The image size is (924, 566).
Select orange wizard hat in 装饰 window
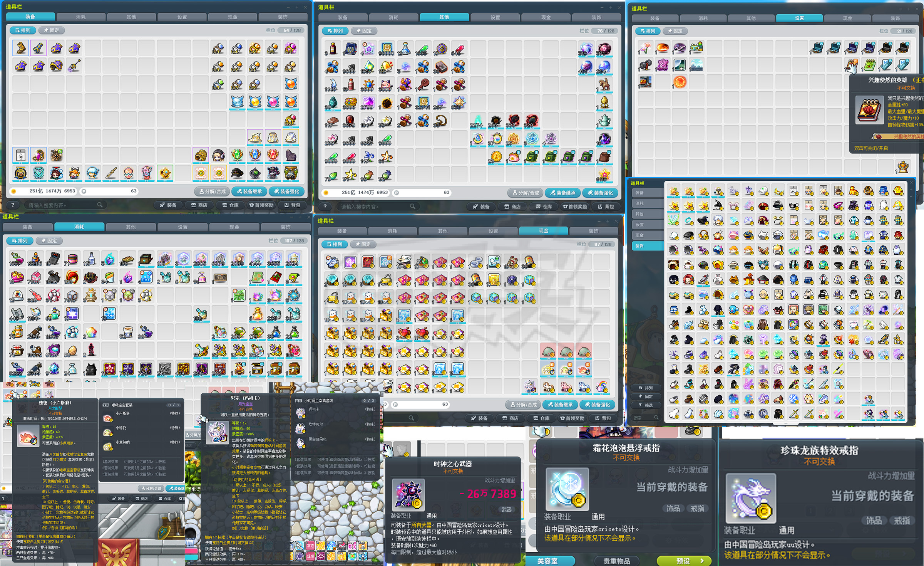[x=748, y=279]
